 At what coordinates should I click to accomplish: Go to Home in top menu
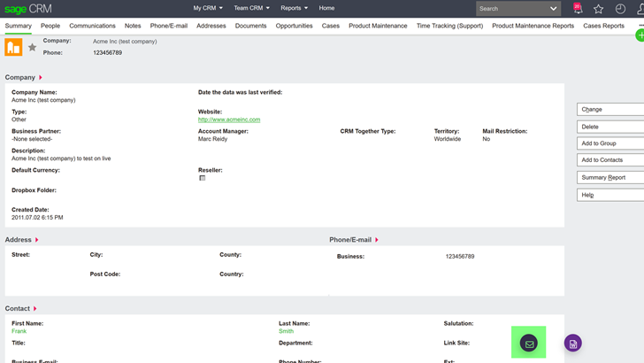tap(326, 8)
